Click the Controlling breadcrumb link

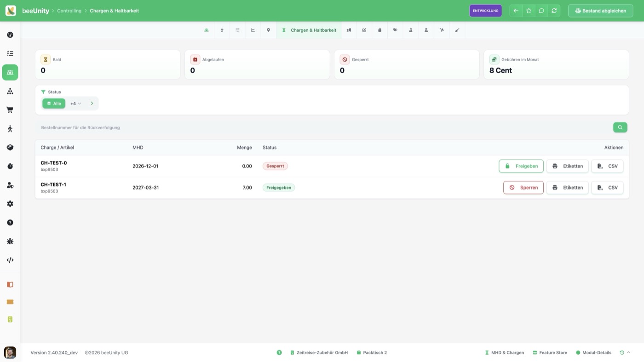pos(69,11)
